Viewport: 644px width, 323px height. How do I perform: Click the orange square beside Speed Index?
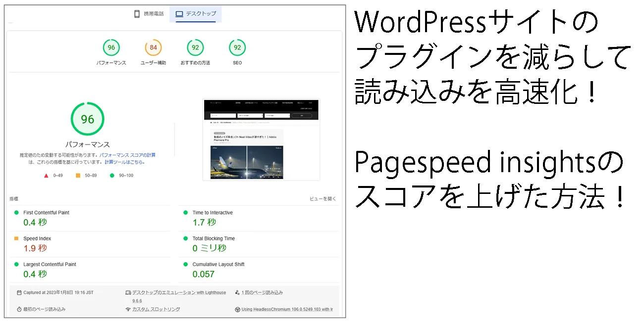coord(16,238)
